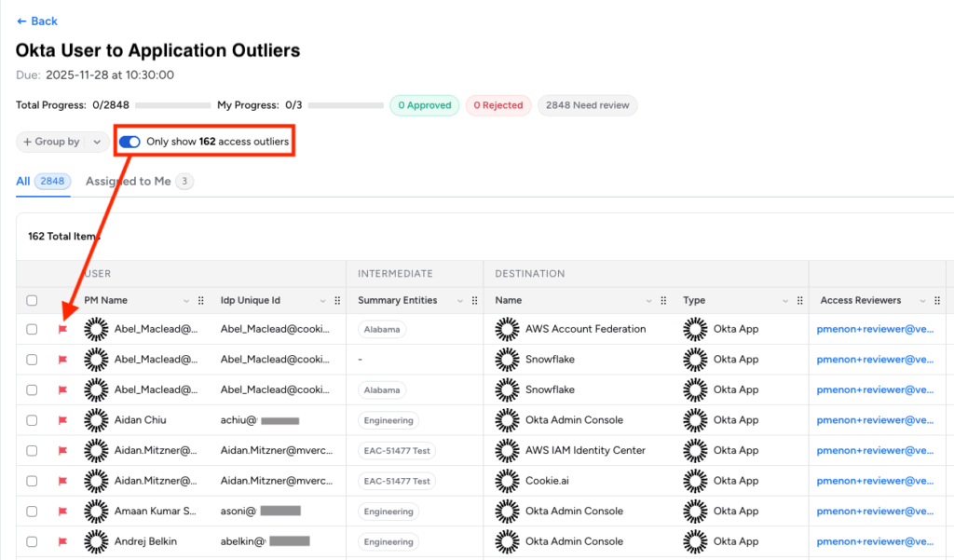Click the Okta icon beside AWS Account Federation
954x560 pixels.
[507, 329]
